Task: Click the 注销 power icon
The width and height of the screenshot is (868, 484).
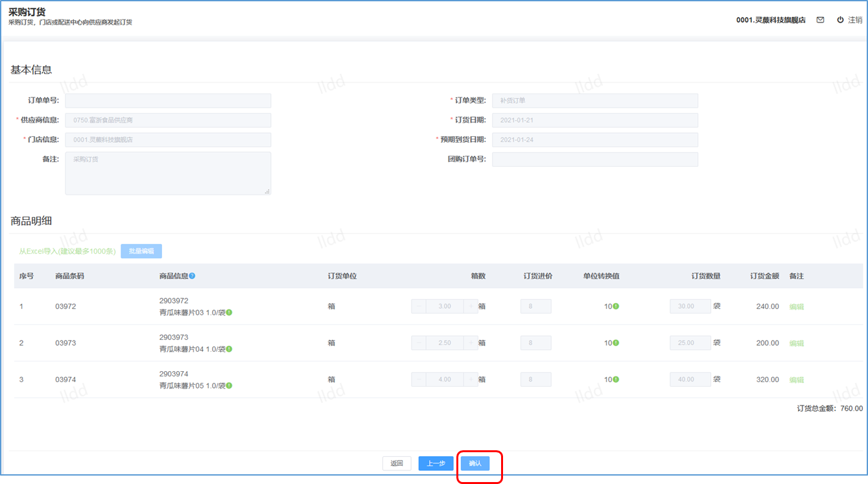Action: (x=840, y=20)
